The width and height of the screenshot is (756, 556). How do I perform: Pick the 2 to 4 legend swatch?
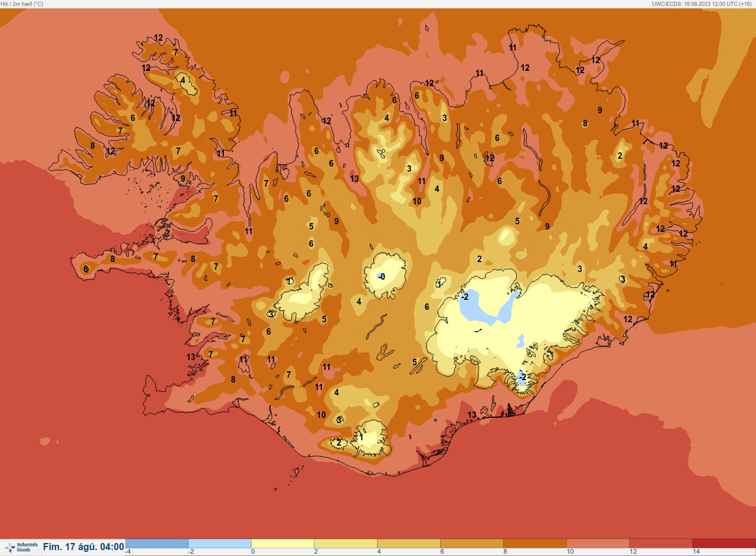(x=346, y=544)
